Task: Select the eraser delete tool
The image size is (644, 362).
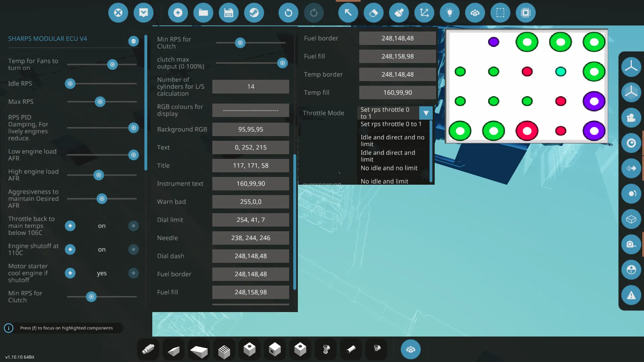Action: 373,13
